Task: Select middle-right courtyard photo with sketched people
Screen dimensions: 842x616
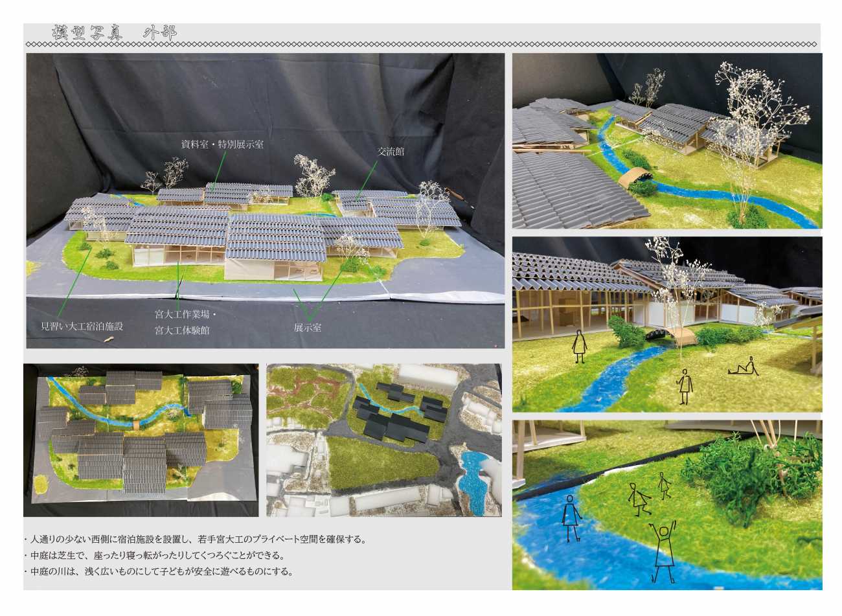Action: pos(666,324)
